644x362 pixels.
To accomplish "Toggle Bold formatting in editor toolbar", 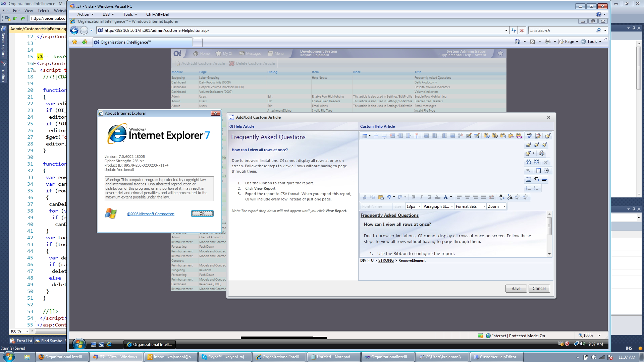I will [x=414, y=197].
